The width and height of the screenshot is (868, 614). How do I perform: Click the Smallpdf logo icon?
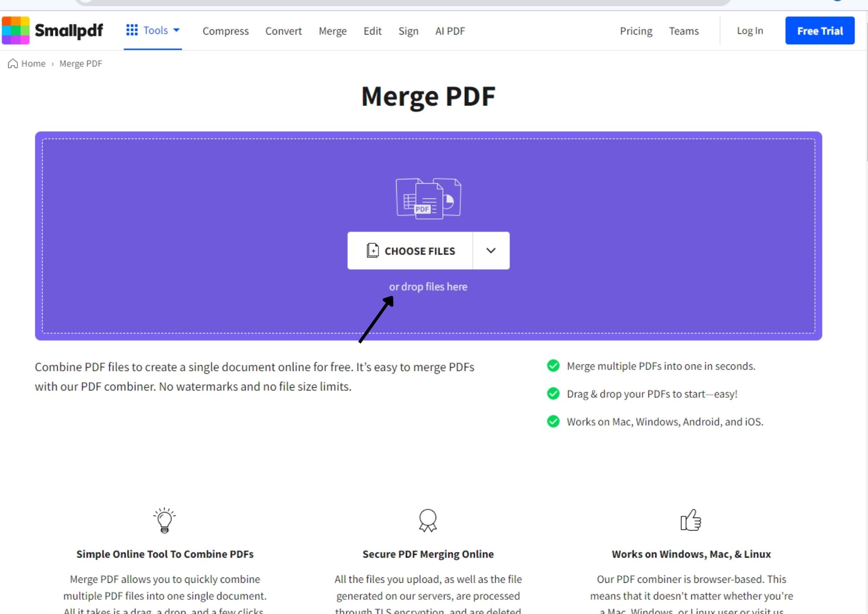[16, 30]
